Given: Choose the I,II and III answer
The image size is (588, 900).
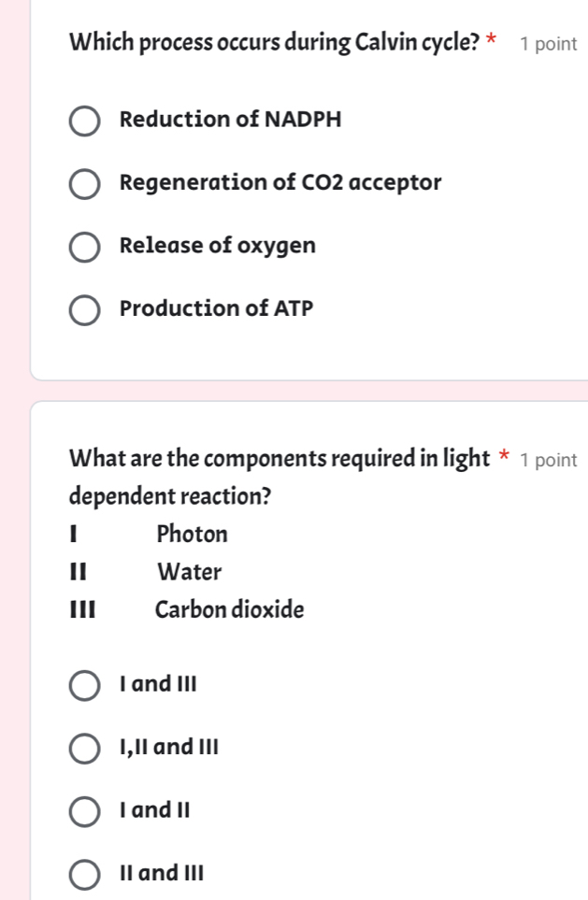Looking at the screenshot, I should point(83,748).
